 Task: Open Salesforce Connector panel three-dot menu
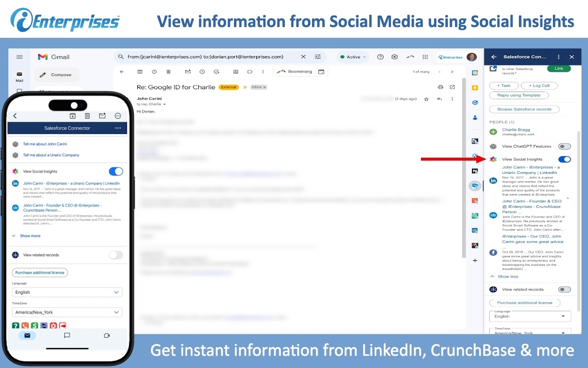pos(559,57)
